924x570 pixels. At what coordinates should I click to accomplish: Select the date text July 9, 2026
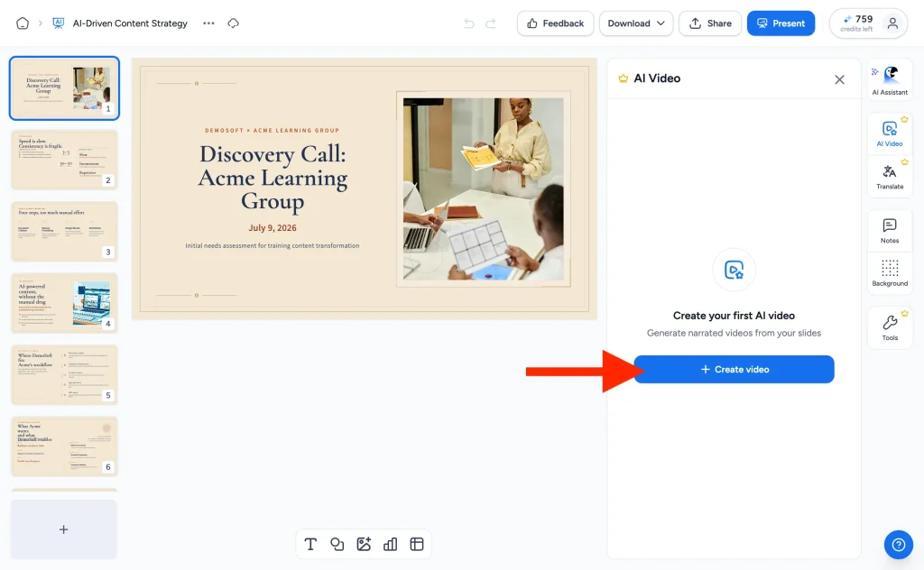(273, 228)
